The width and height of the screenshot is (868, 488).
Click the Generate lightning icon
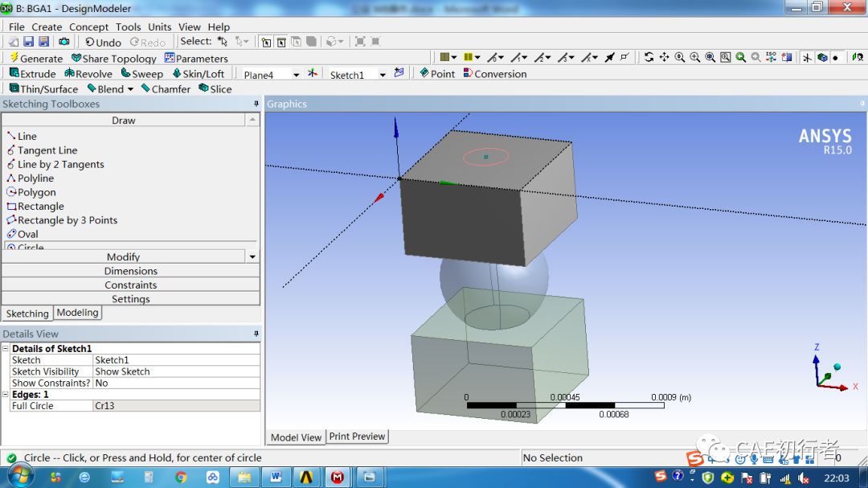[14, 58]
